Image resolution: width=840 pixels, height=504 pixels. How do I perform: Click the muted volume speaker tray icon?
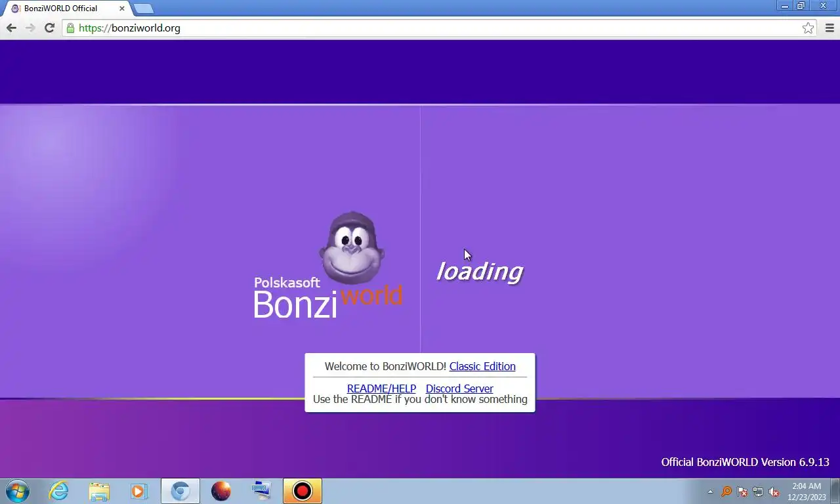coord(774,492)
